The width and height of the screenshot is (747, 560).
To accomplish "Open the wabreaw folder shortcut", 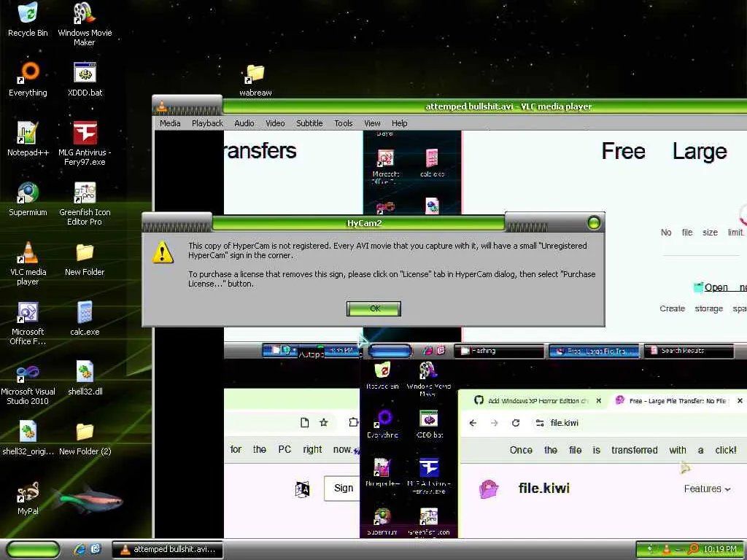I will point(255,79).
